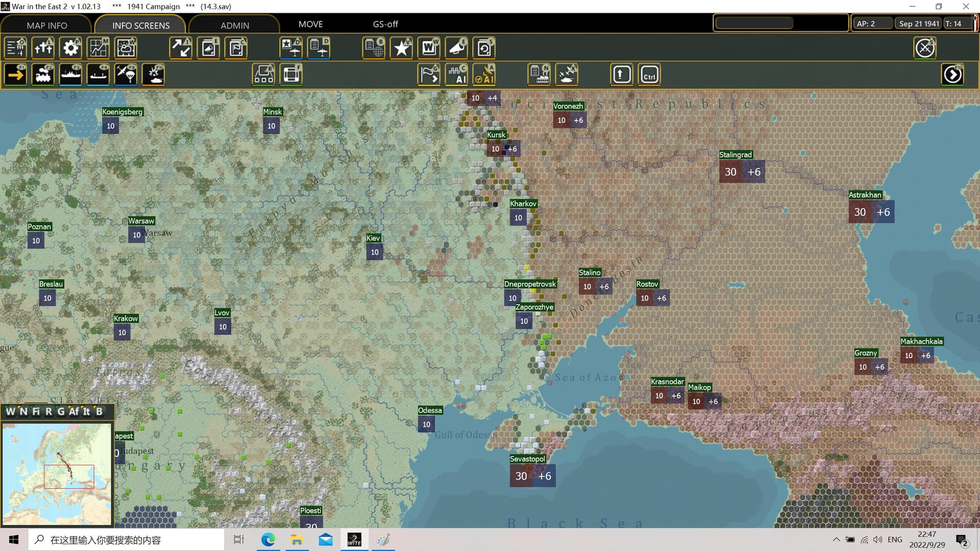Switch to the INFO SCREENS tab
980x551 pixels.
[x=140, y=25]
